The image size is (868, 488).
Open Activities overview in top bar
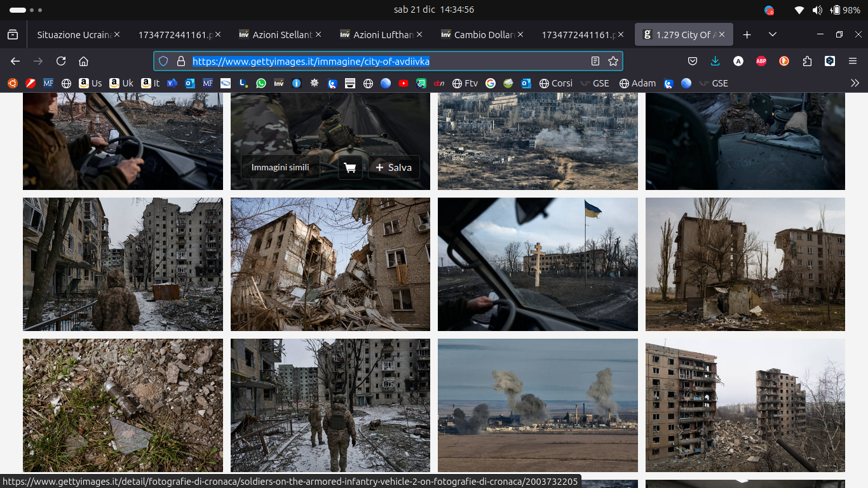click(25, 10)
